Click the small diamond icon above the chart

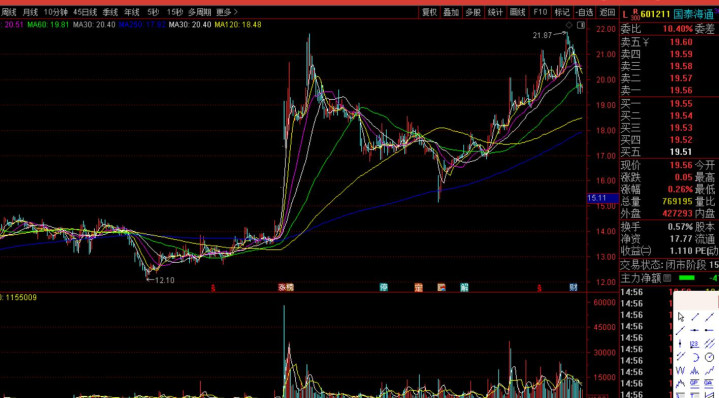[x=569, y=25]
